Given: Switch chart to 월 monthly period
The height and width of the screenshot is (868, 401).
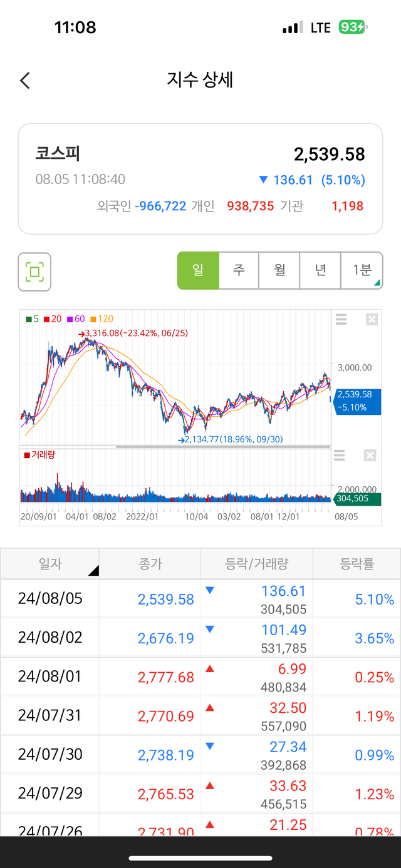Looking at the screenshot, I should click(279, 270).
